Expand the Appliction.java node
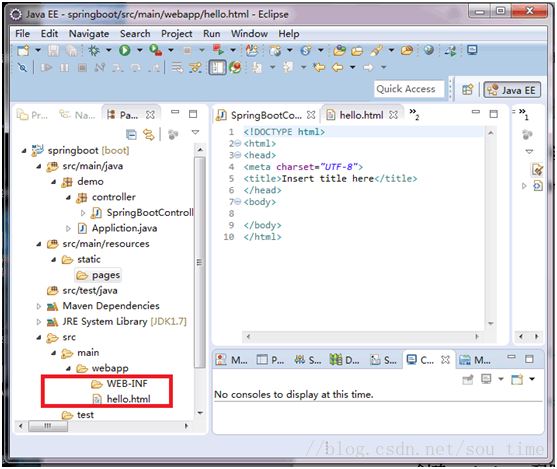Image resolution: width=557 pixels, height=469 pixels. [68, 228]
